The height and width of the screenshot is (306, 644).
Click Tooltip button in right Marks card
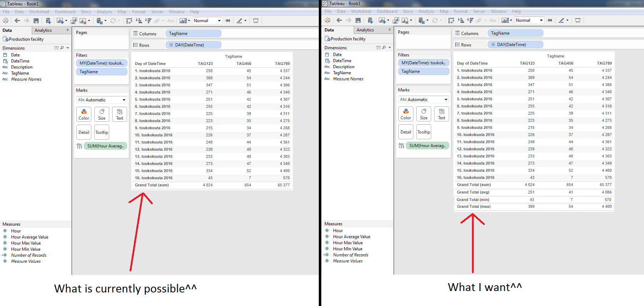424,132
